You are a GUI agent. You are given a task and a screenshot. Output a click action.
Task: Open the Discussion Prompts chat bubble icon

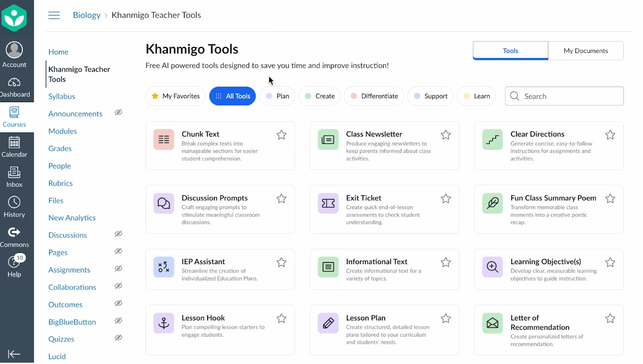[163, 203]
